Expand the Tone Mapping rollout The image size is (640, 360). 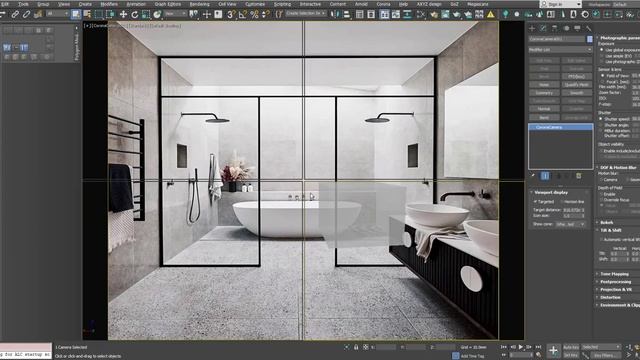[614, 274]
